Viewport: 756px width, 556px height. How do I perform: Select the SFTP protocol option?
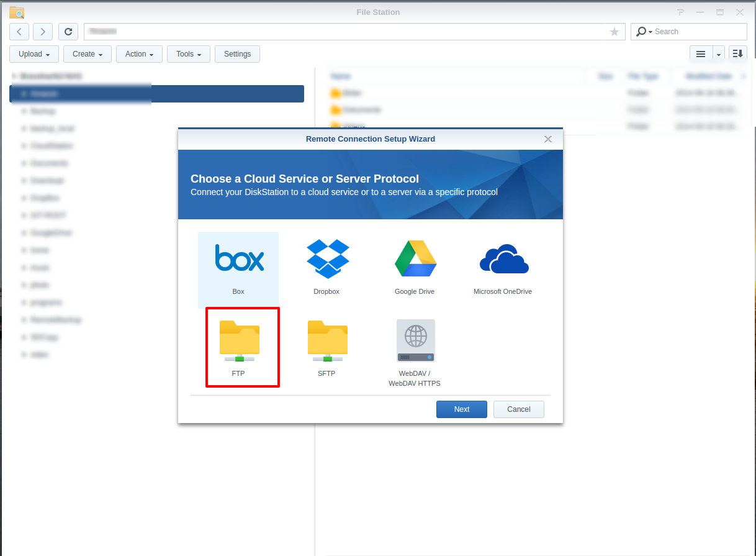coord(326,349)
